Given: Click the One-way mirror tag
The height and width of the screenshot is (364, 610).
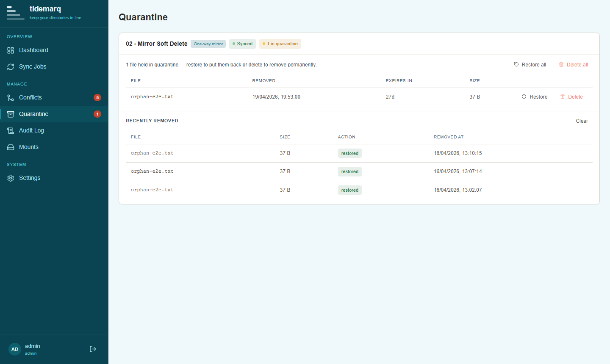Looking at the screenshot, I should [x=208, y=44].
